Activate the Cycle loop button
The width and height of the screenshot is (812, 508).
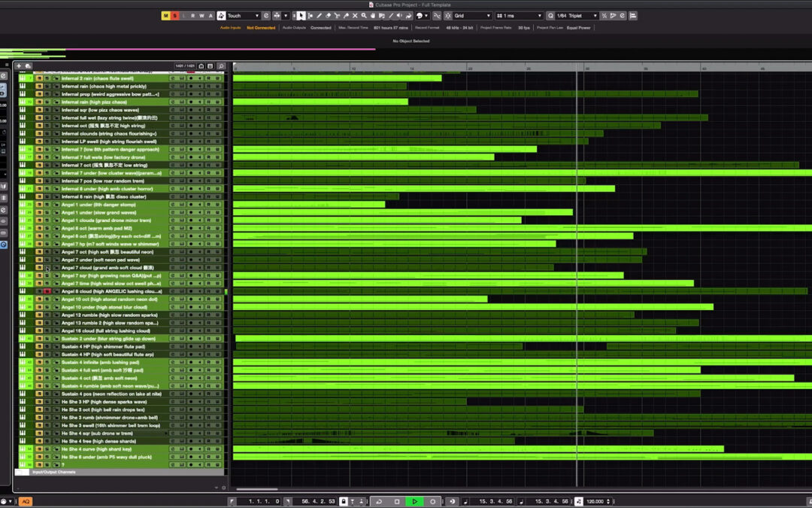[x=379, y=501]
